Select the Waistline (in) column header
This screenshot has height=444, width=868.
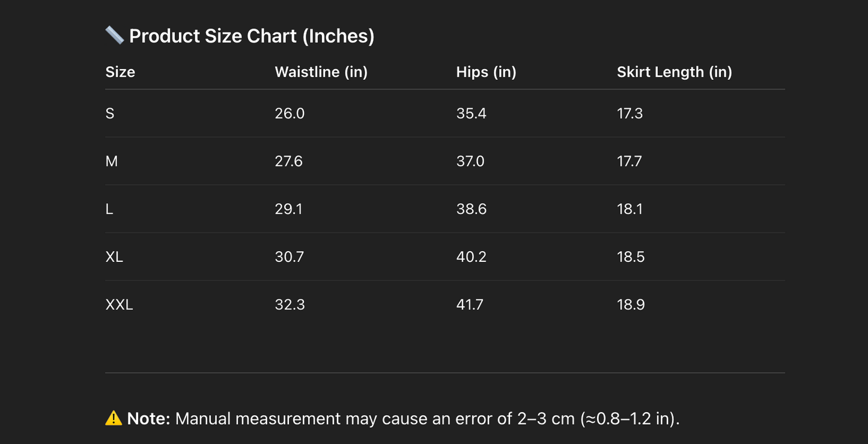tap(321, 72)
